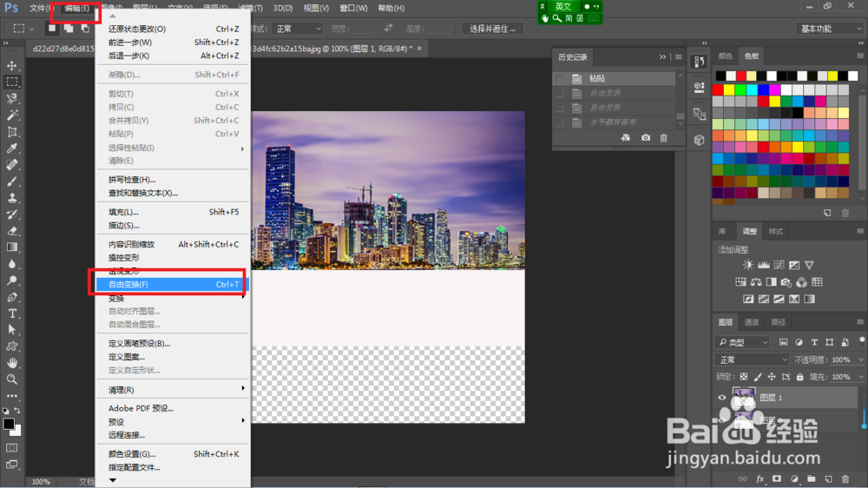Toggle lock transparent pixels in Layers
868x488 pixels.
(744, 377)
